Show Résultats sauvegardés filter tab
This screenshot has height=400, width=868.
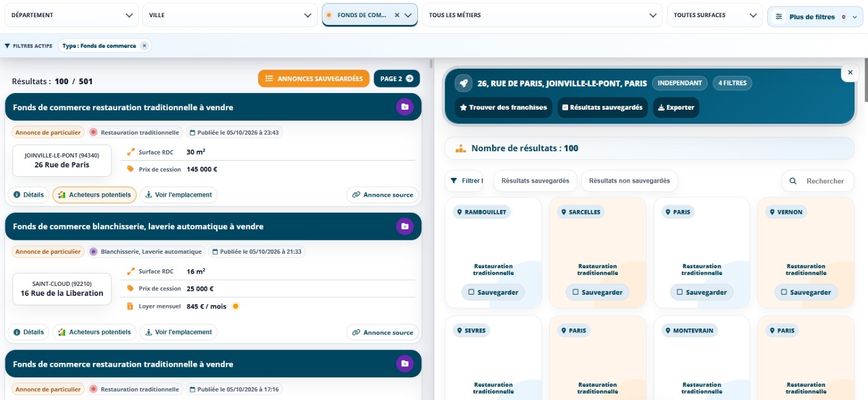click(535, 181)
